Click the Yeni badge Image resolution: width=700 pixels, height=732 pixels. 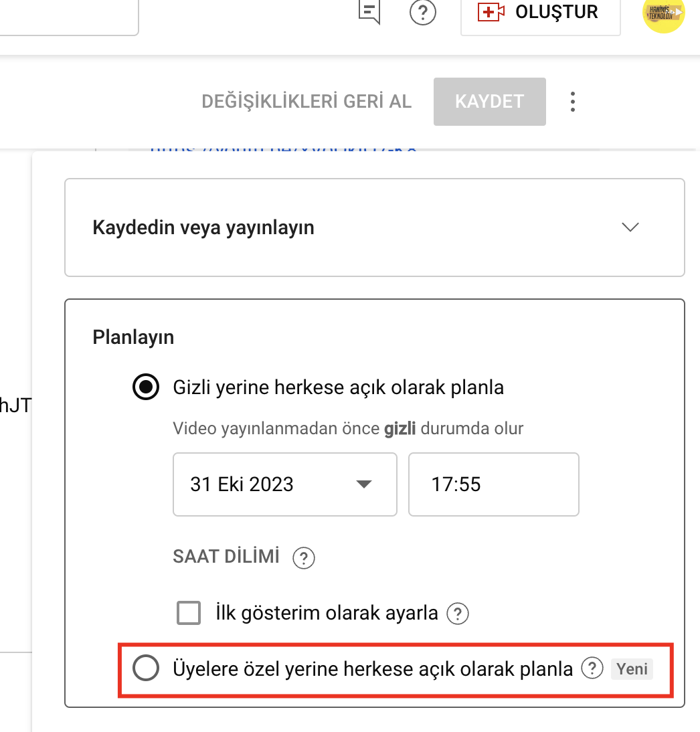pyautogui.click(x=632, y=669)
